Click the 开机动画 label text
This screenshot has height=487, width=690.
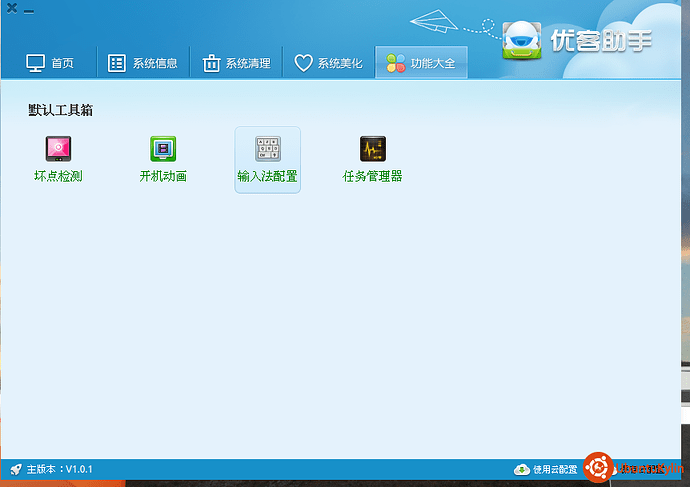(x=163, y=176)
